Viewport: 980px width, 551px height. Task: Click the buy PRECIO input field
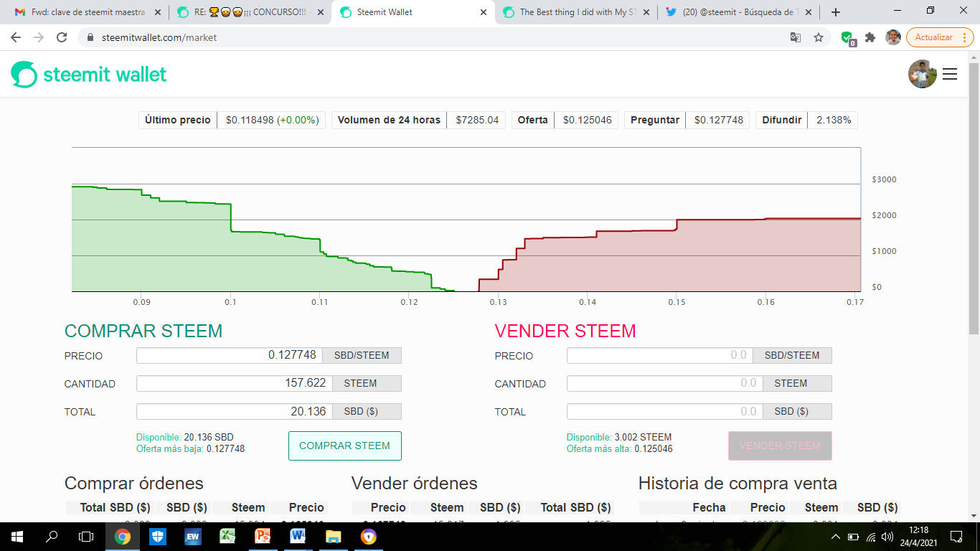(230, 355)
